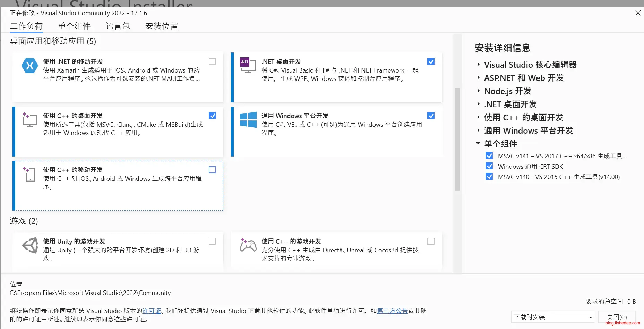Enable the .NET mobile development (Xamarin) checkbox
The height and width of the screenshot is (329, 644).
point(212,61)
